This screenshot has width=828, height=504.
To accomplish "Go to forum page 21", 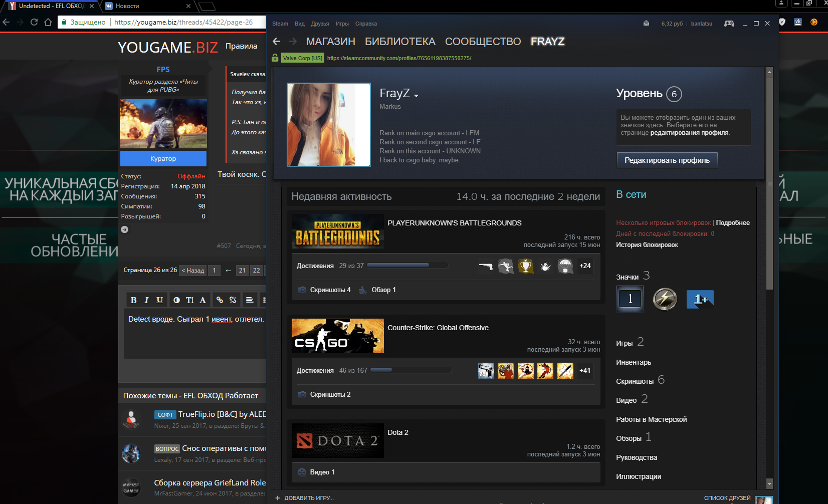I will click(242, 271).
